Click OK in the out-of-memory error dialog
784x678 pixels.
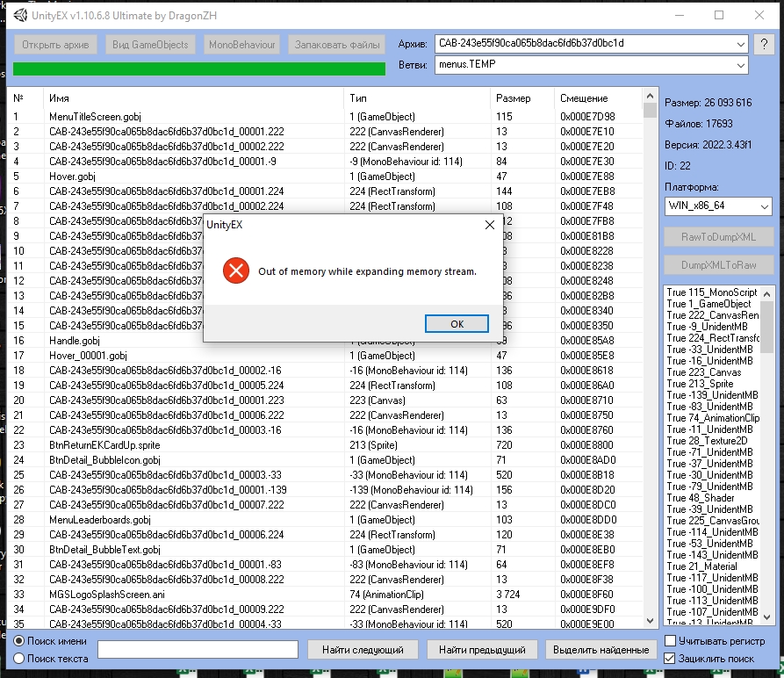457,323
